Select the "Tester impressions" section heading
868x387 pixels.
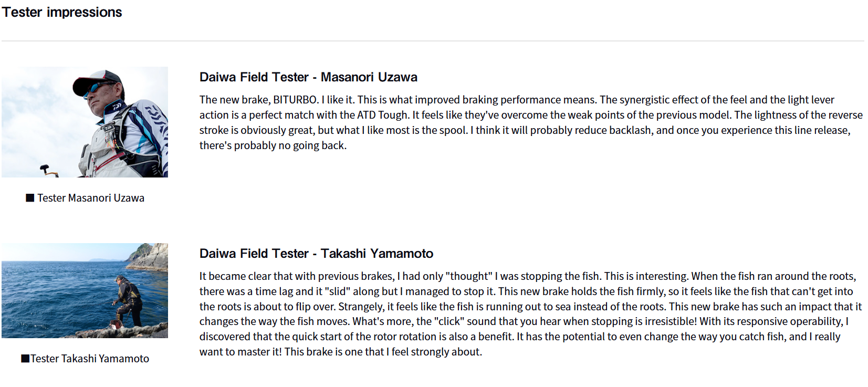click(x=62, y=12)
